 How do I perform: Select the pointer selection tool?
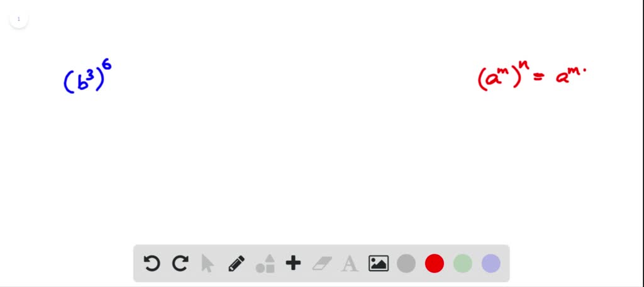pyautogui.click(x=208, y=264)
